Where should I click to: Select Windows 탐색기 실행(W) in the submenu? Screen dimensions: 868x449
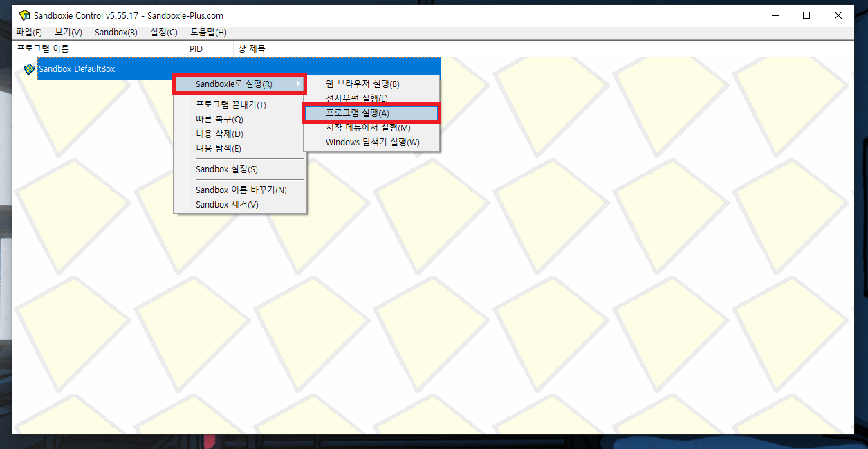click(x=371, y=143)
